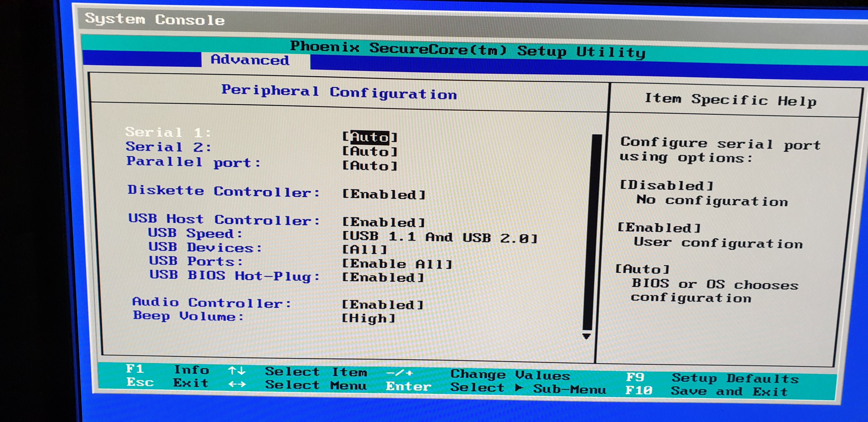868x422 pixels.
Task: Toggle Diskette Controller Enabled value
Action: [383, 194]
